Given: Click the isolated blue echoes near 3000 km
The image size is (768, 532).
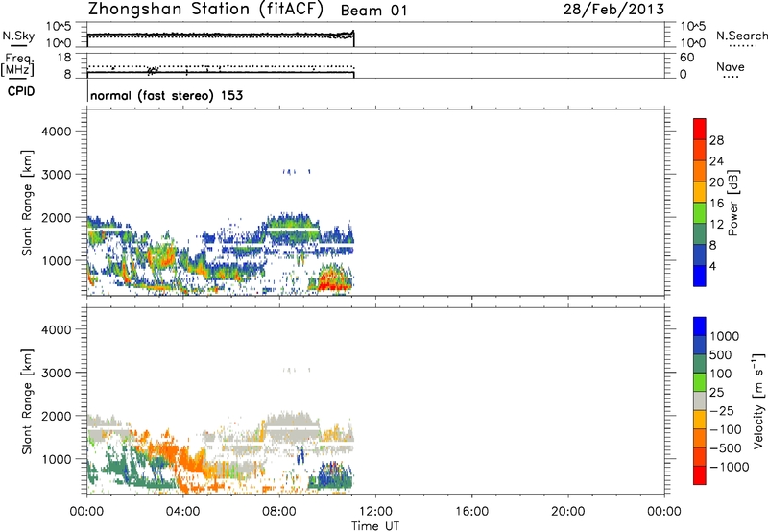Looking at the screenshot, I should coord(296,172).
